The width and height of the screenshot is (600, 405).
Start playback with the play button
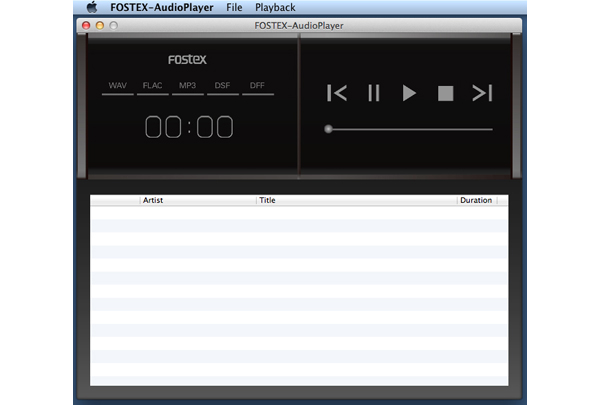coord(409,93)
